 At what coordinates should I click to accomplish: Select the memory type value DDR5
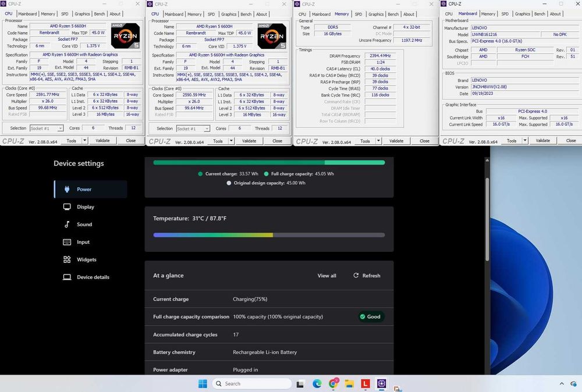333,27
